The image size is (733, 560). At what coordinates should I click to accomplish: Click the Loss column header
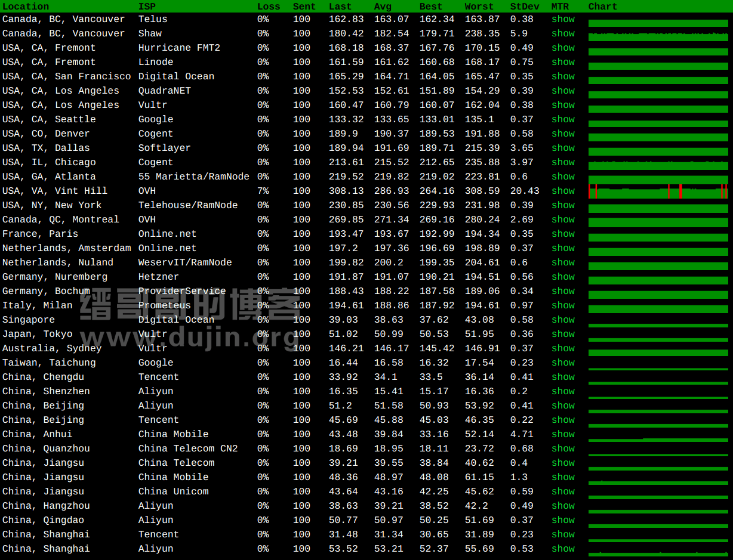coord(269,7)
